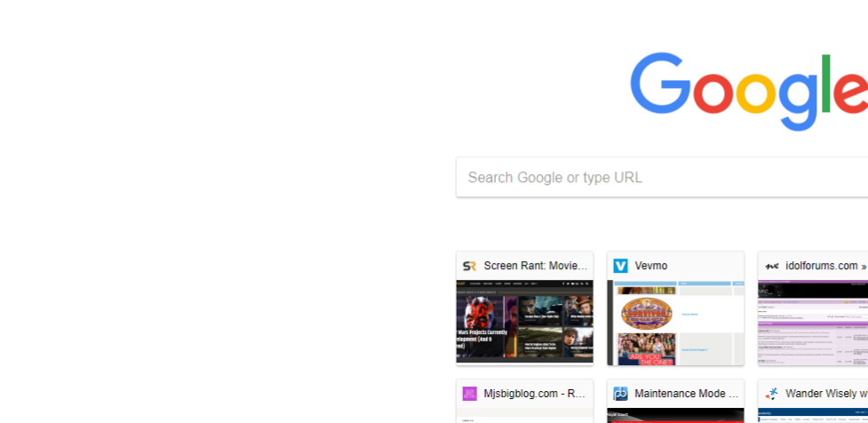This screenshot has height=423, width=868.
Task: Open the Vevmo tile title
Action: tap(651, 266)
